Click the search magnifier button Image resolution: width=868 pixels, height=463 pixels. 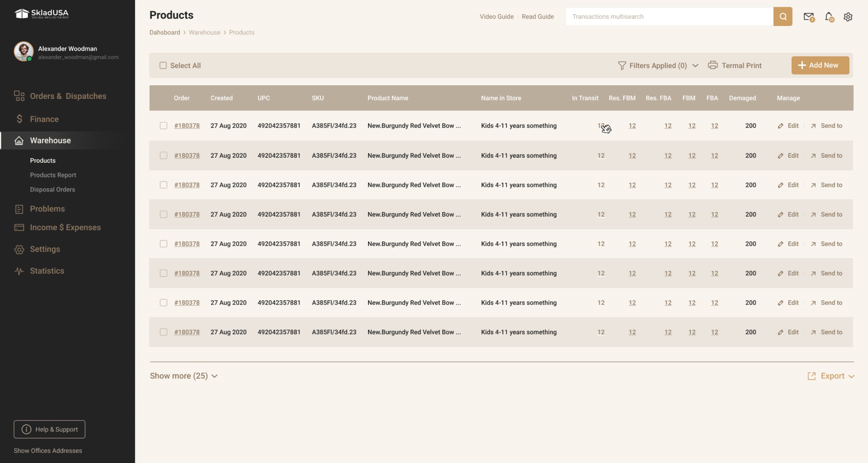coord(783,16)
